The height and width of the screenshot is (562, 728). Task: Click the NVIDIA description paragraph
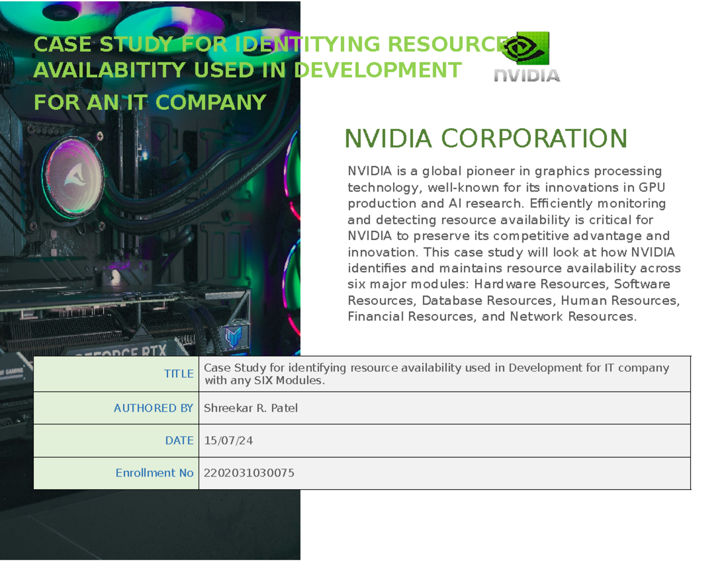point(514,244)
